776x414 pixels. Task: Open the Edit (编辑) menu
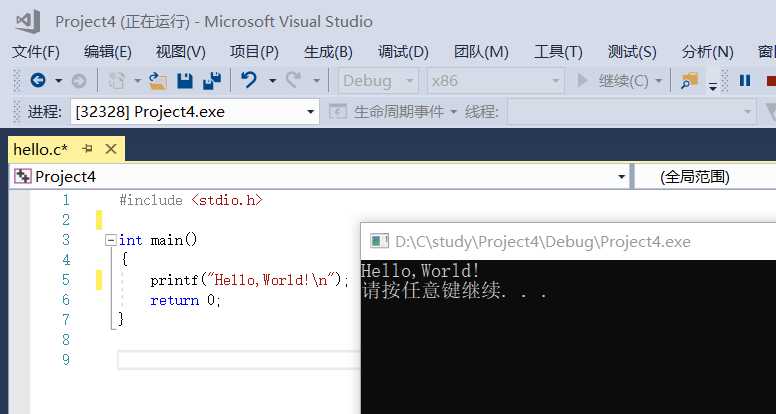coord(107,52)
